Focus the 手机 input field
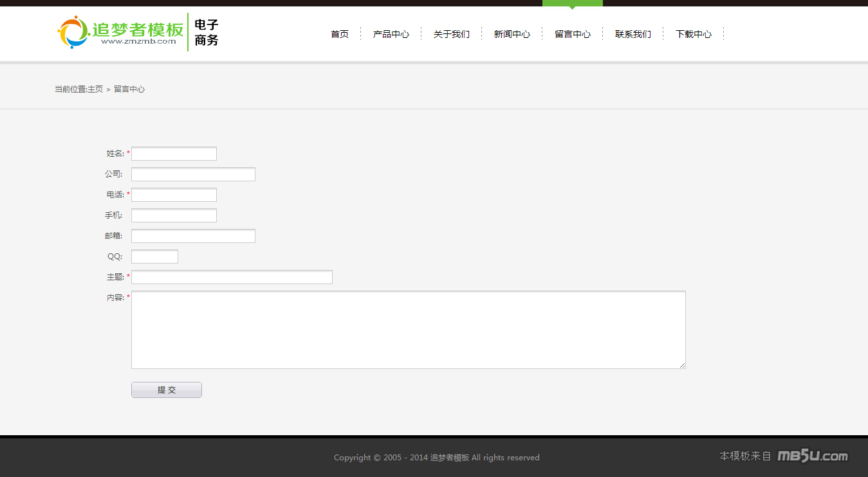This screenshot has height=477, width=868. tap(174, 215)
